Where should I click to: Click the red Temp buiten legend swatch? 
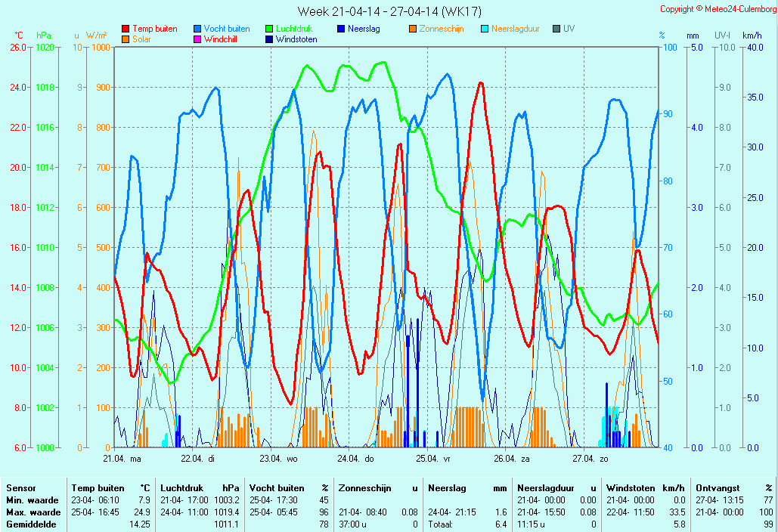tap(125, 29)
